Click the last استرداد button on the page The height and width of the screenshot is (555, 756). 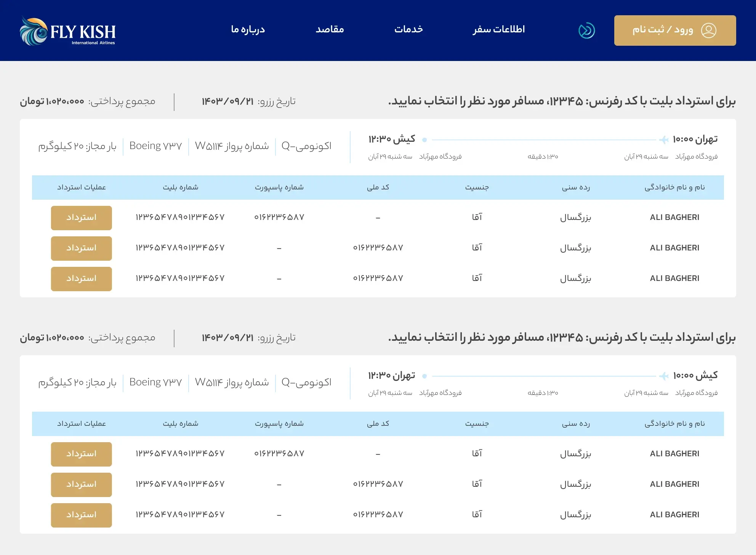coord(81,515)
